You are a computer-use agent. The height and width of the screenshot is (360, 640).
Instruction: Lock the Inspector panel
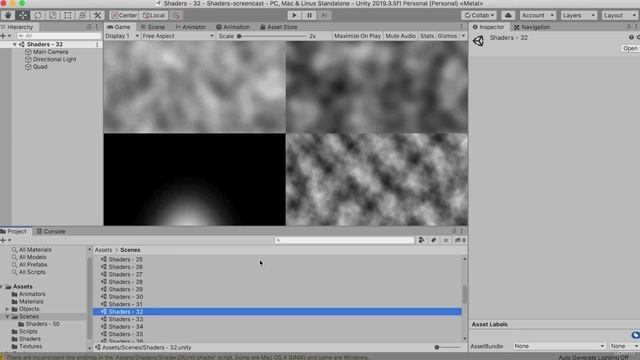point(629,27)
